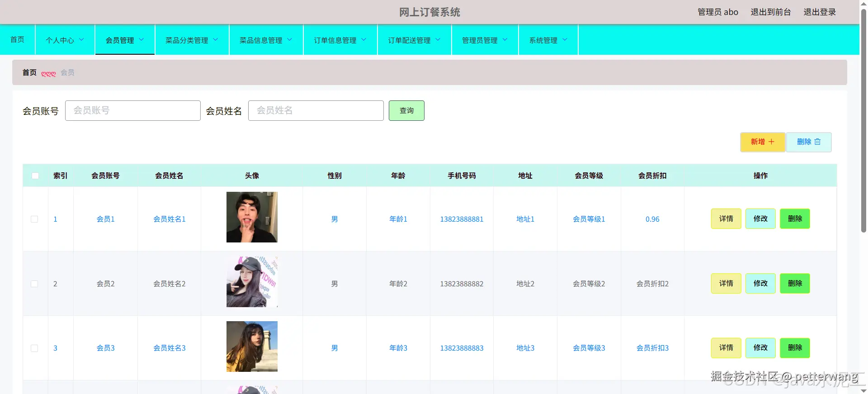Click 年龄2 cell
Screen dimensions: 868x394
[x=398, y=284]
